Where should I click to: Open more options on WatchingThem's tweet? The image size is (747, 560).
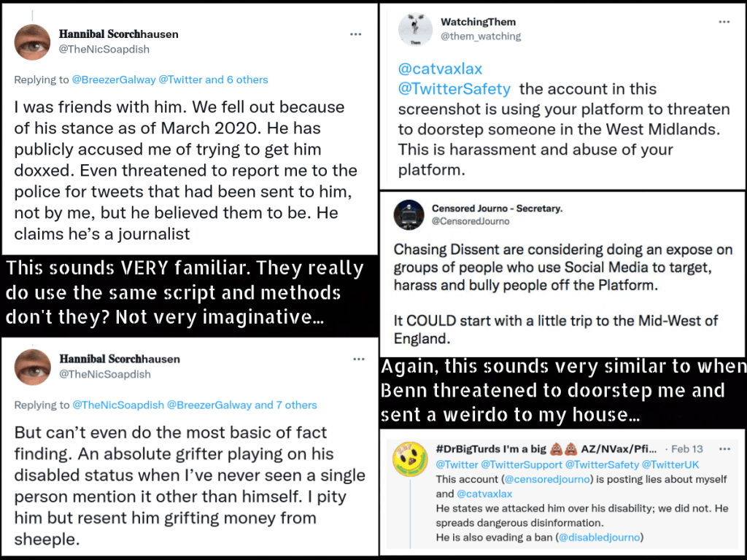coord(724,22)
